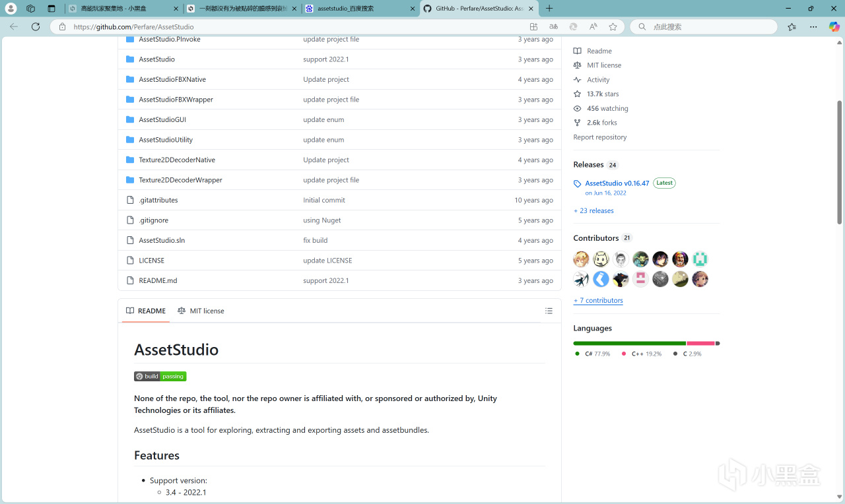This screenshot has height=504, width=845.
Task: Open the tab actions menu icon
Action: [x=51, y=9]
